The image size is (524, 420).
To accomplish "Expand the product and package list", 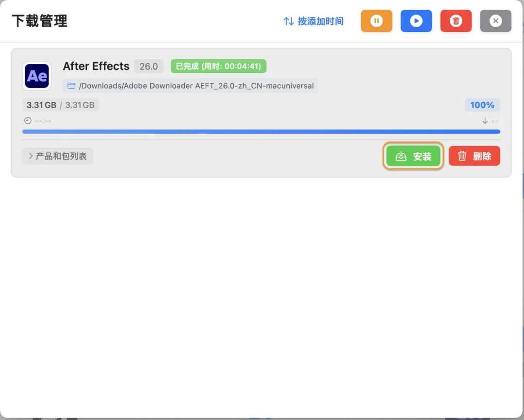I will pos(57,156).
